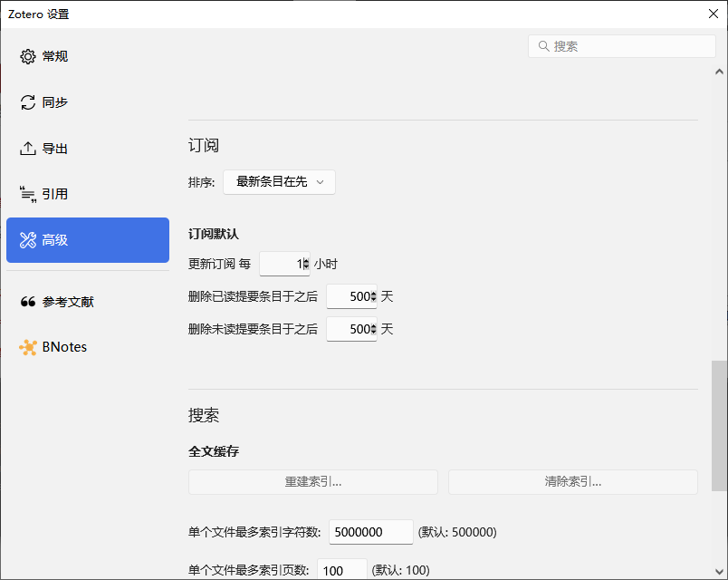
Task: Click the gear icon beside 常规
Action: 28,56
